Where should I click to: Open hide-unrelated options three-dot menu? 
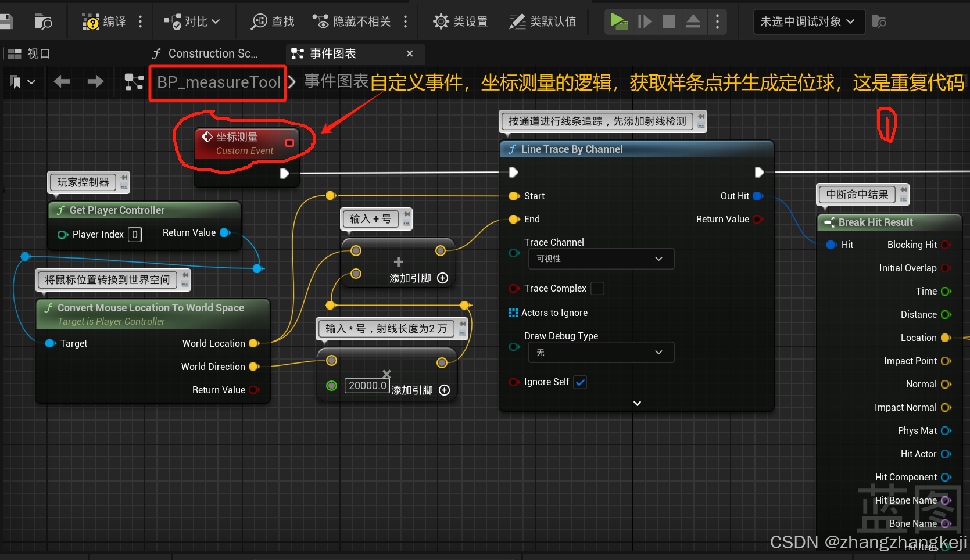point(405,21)
